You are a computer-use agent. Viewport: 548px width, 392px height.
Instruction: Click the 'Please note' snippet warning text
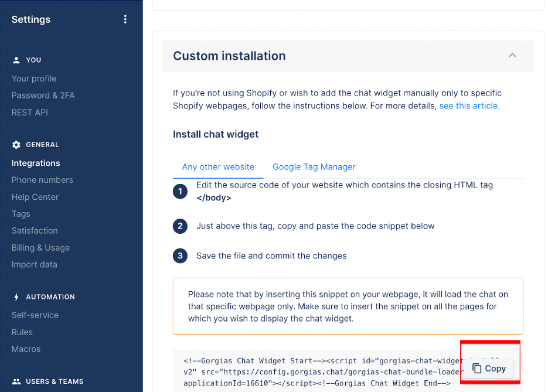[348, 306]
